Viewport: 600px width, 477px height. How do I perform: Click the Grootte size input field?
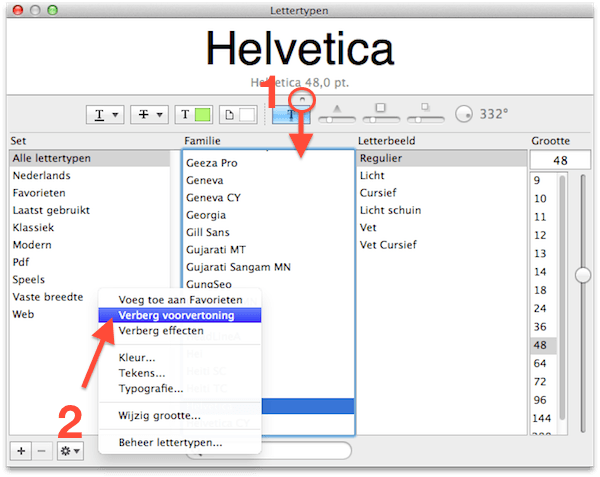click(560, 160)
